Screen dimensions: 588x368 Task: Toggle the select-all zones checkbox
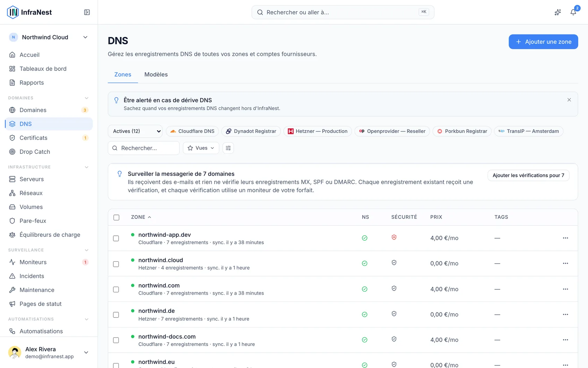(116, 217)
